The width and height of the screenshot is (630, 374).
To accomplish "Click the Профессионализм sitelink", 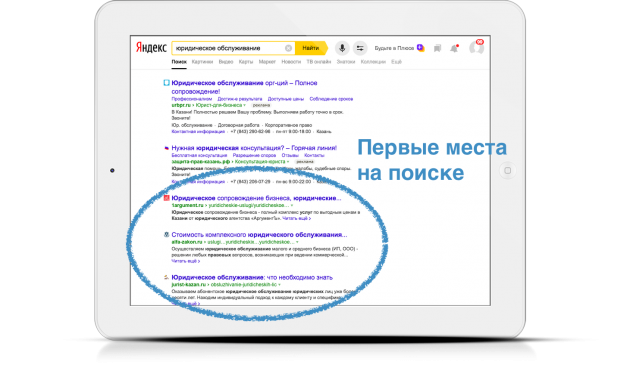I will [x=192, y=99].
